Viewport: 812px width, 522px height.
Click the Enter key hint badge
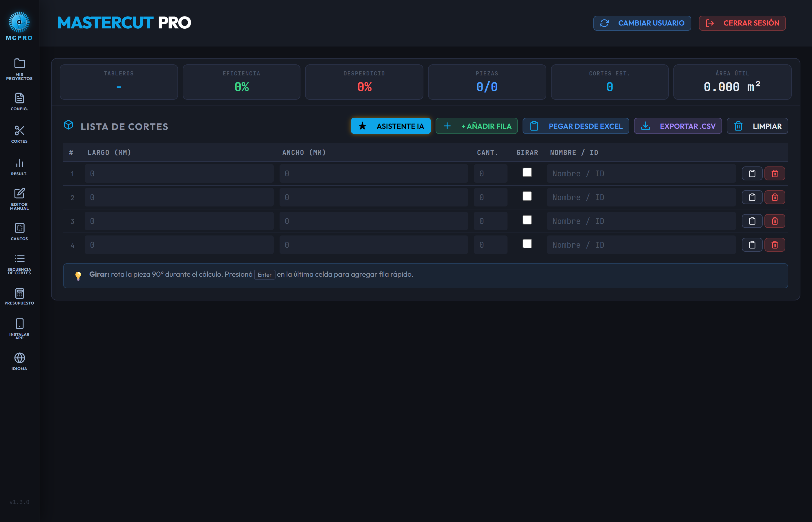(x=265, y=275)
